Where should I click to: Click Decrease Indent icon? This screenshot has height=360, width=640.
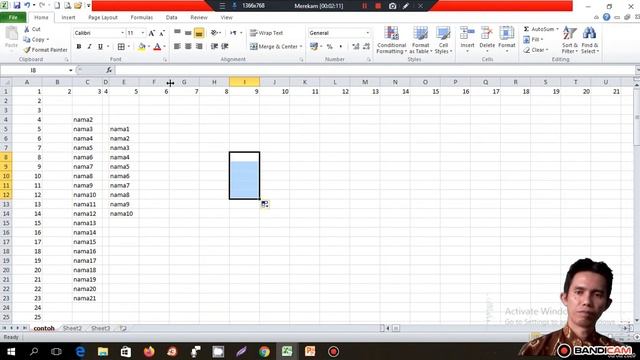214,47
